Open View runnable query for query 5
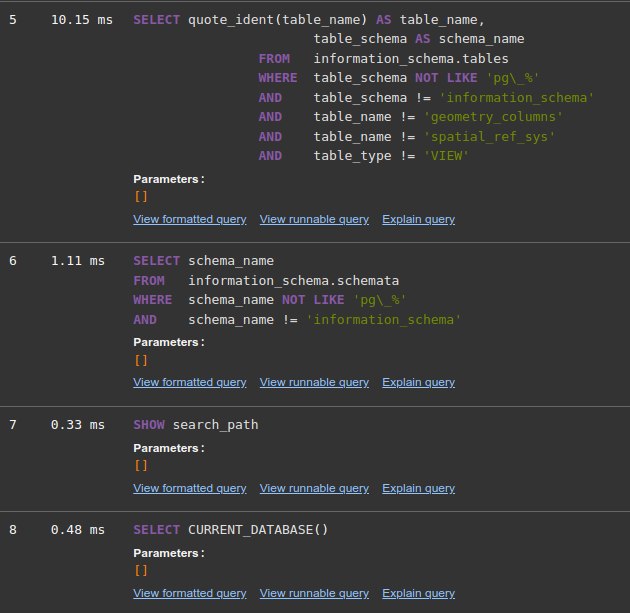630x613 pixels. tap(314, 219)
